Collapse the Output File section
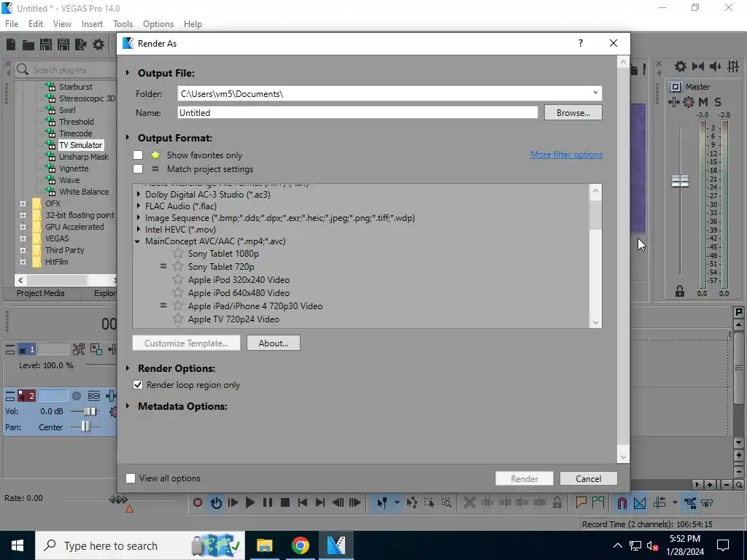Viewport: 747px width, 560px height. pyautogui.click(x=128, y=73)
